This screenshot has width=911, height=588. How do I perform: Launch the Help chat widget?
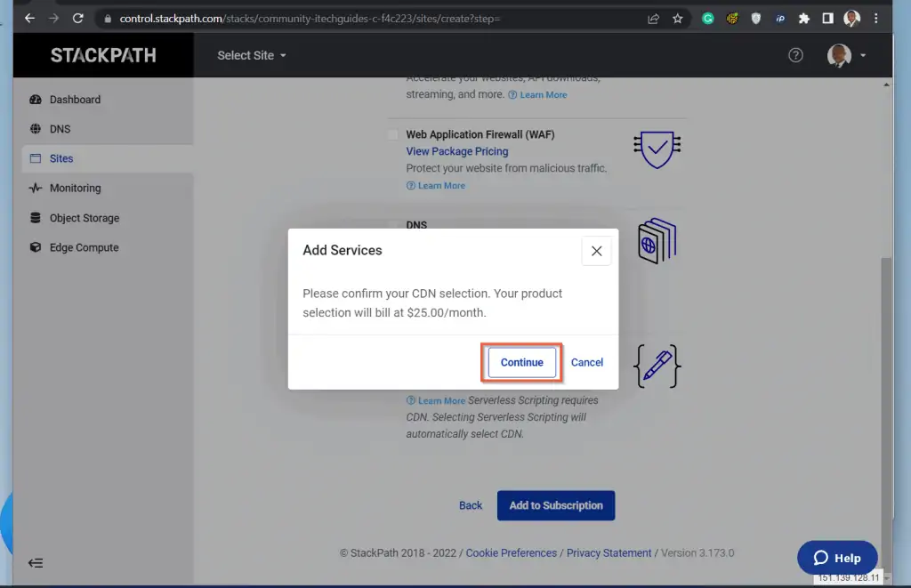(x=836, y=558)
